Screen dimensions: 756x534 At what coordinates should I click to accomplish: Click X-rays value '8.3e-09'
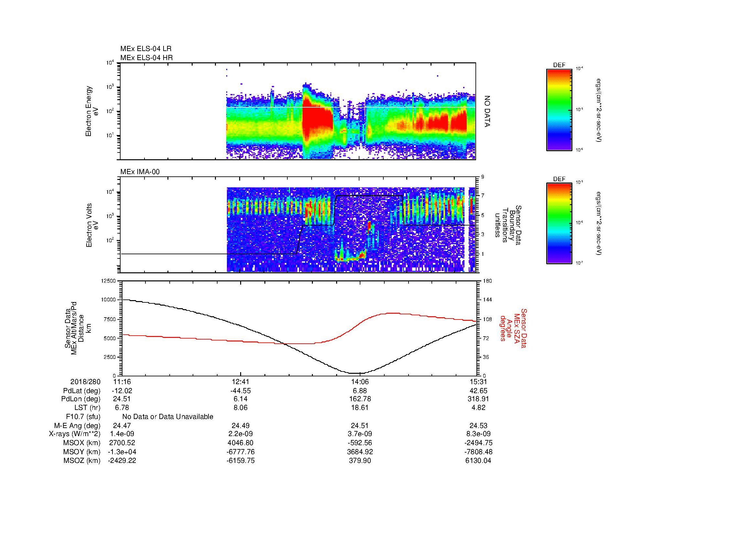coord(478,434)
